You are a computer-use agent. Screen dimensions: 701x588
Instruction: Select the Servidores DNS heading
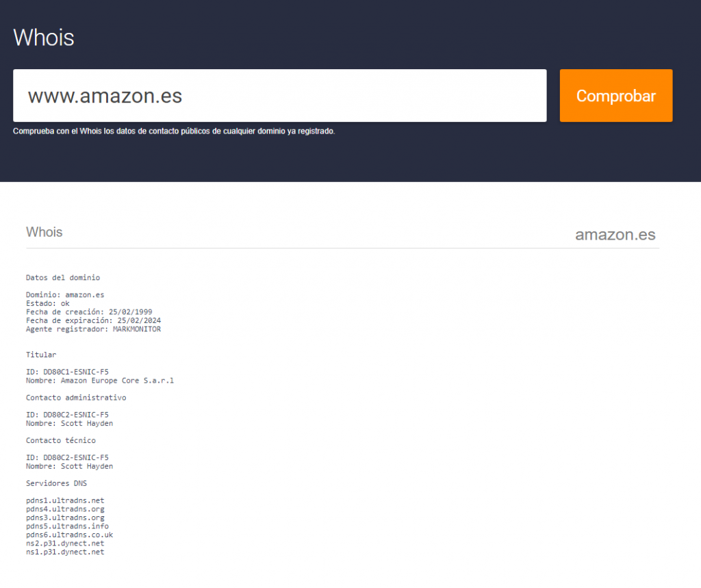(x=56, y=483)
